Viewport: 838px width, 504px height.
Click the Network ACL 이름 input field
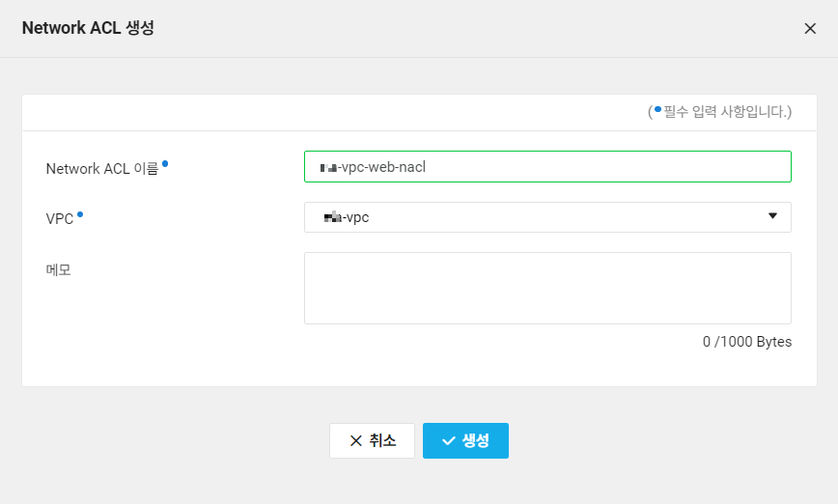(547, 167)
